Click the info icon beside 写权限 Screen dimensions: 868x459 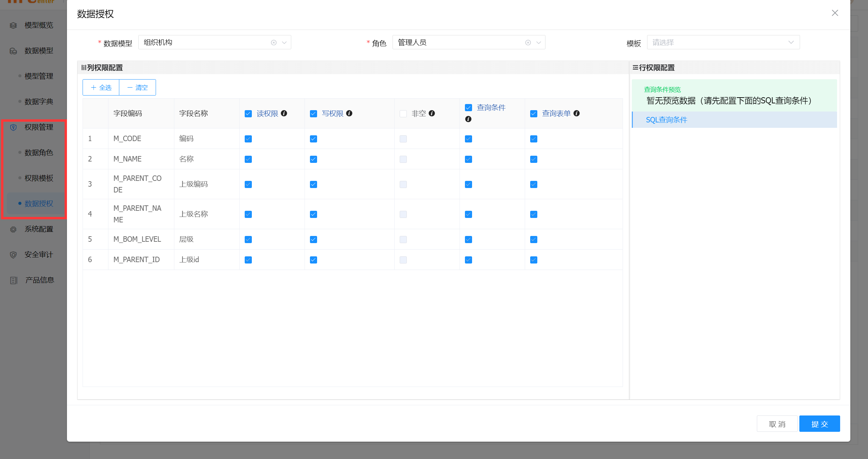pos(349,113)
